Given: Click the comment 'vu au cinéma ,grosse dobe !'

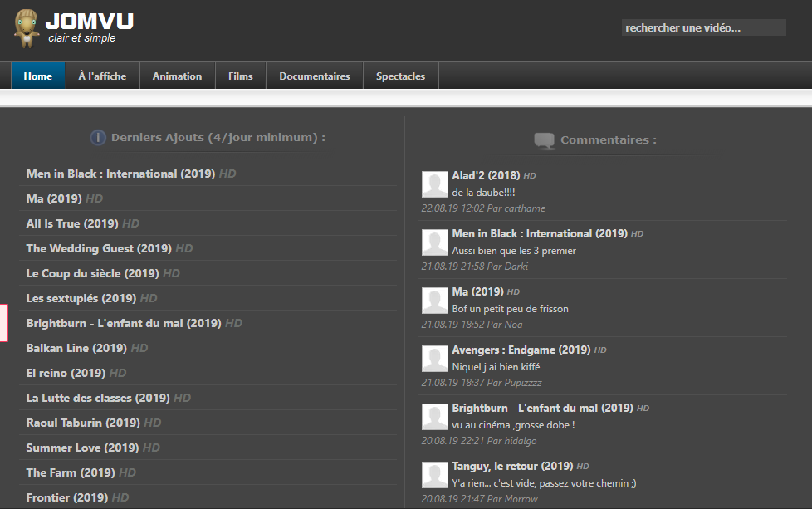Looking at the screenshot, I should pos(513,425).
